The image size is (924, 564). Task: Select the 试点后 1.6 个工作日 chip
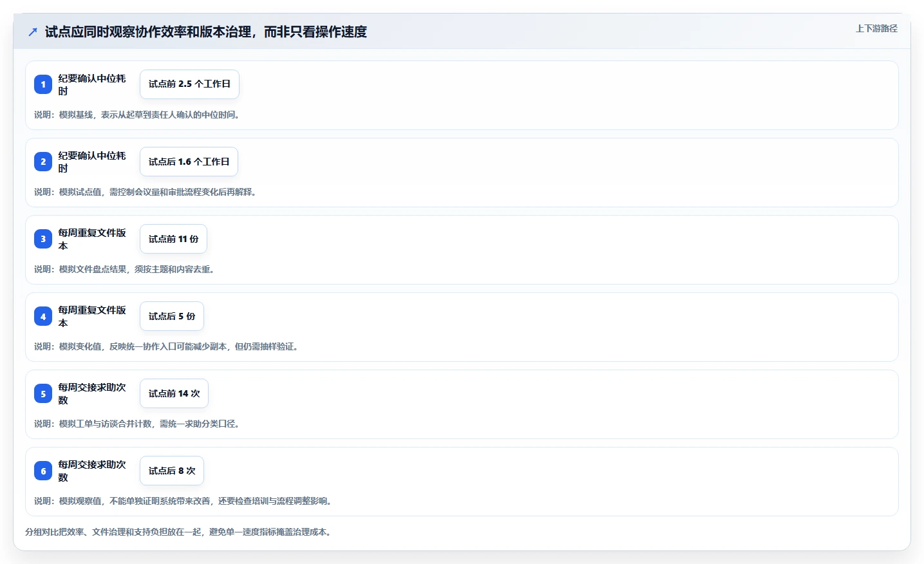point(189,162)
